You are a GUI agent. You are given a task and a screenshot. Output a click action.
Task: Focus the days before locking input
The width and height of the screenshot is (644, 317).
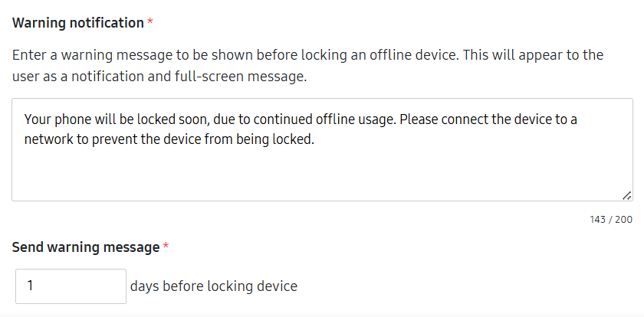coord(71,286)
